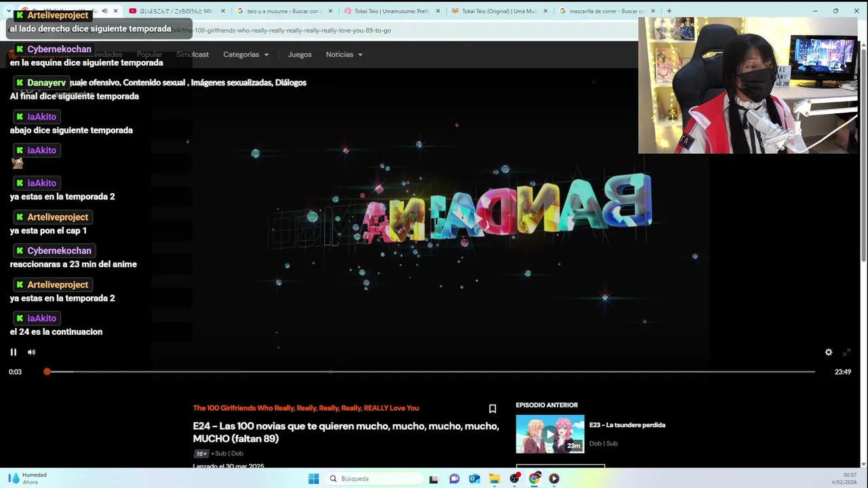The image size is (868, 488).
Task: Enter fullscreen with the expand icon
Action: 846,352
